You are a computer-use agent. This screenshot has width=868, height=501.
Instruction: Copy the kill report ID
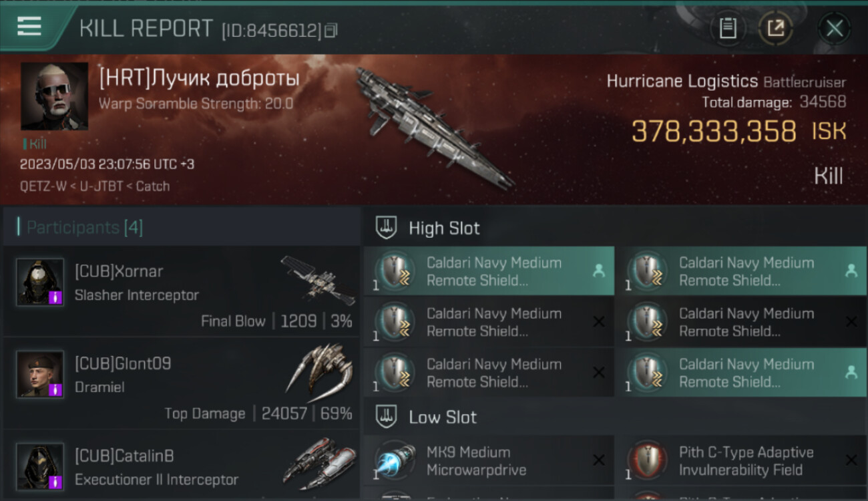(332, 30)
